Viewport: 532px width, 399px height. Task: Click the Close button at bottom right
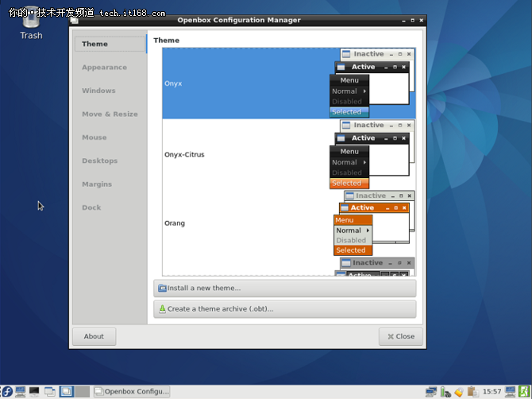[401, 336]
